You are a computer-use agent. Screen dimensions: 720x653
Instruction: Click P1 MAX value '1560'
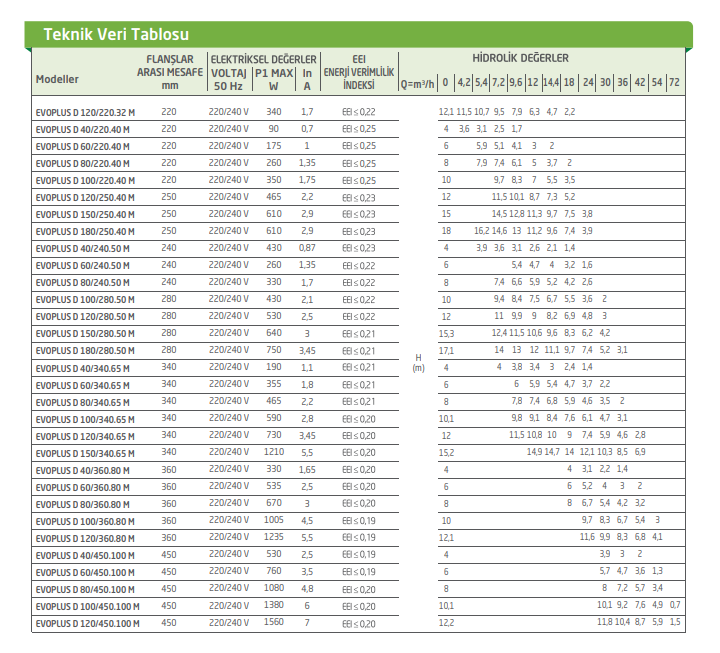(x=274, y=622)
